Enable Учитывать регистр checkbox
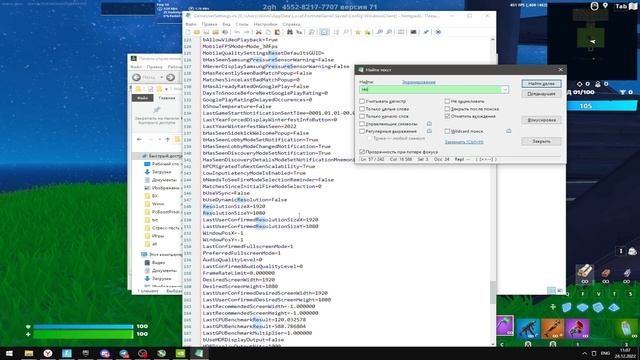Screen dimensions: 640x360 point(362,101)
